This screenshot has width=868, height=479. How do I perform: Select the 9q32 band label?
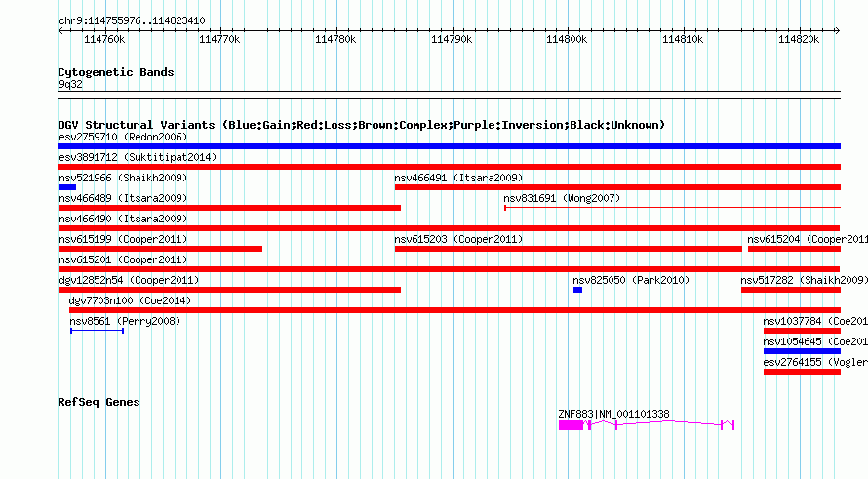coord(70,84)
